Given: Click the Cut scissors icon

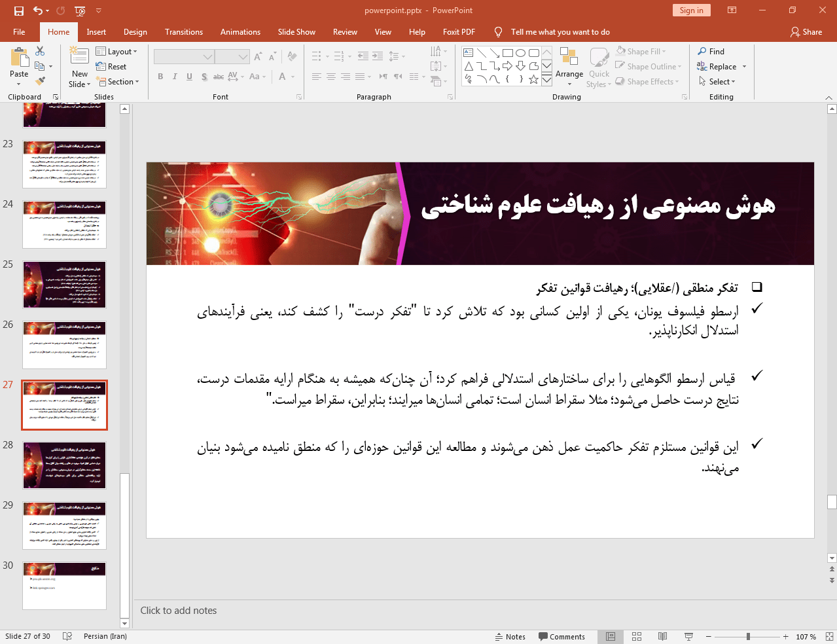Looking at the screenshot, I should [40, 51].
